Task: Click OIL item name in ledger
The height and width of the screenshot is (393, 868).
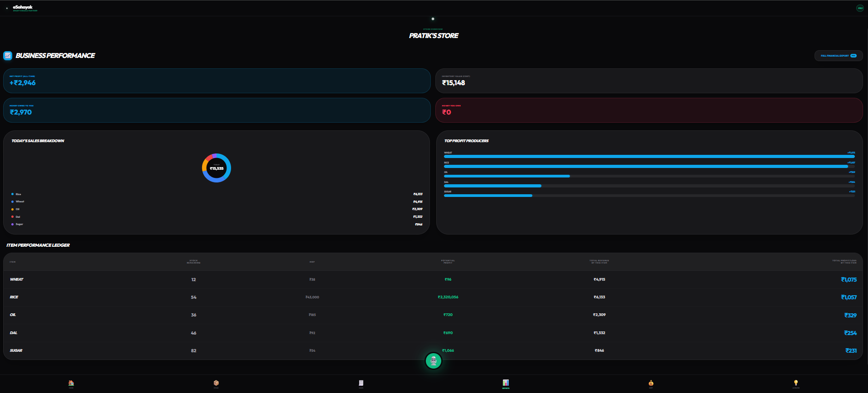Action: click(x=13, y=315)
